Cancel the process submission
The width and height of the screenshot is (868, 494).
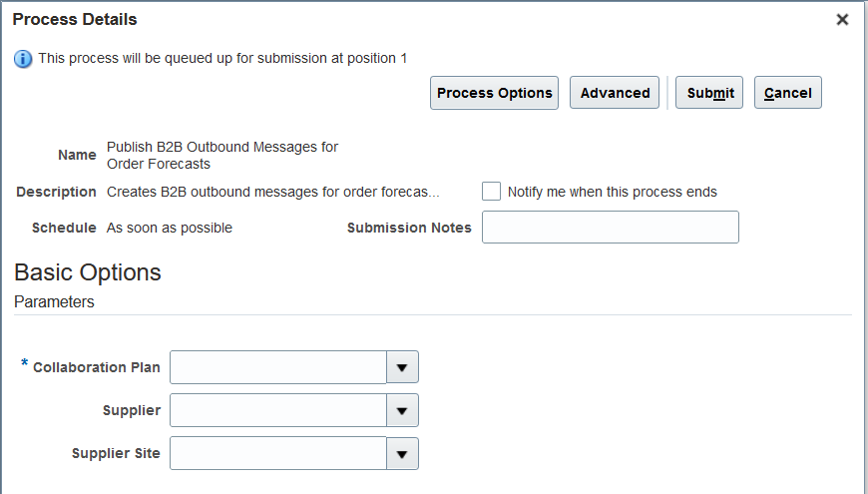click(x=787, y=93)
